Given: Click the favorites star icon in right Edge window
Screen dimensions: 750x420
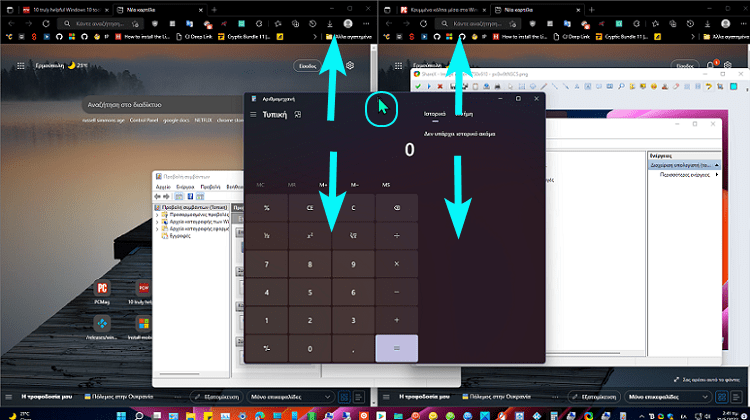Looking at the screenshot, I should (x=655, y=23).
